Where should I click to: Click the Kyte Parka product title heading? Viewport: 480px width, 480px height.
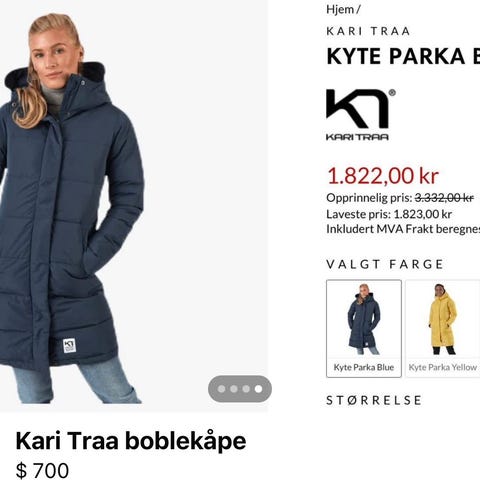(403, 56)
